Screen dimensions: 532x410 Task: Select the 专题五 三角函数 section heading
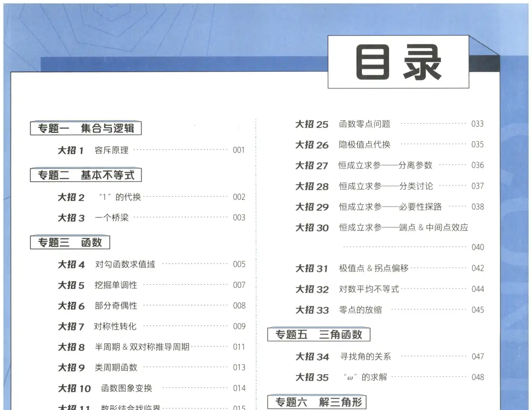click(x=319, y=335)
